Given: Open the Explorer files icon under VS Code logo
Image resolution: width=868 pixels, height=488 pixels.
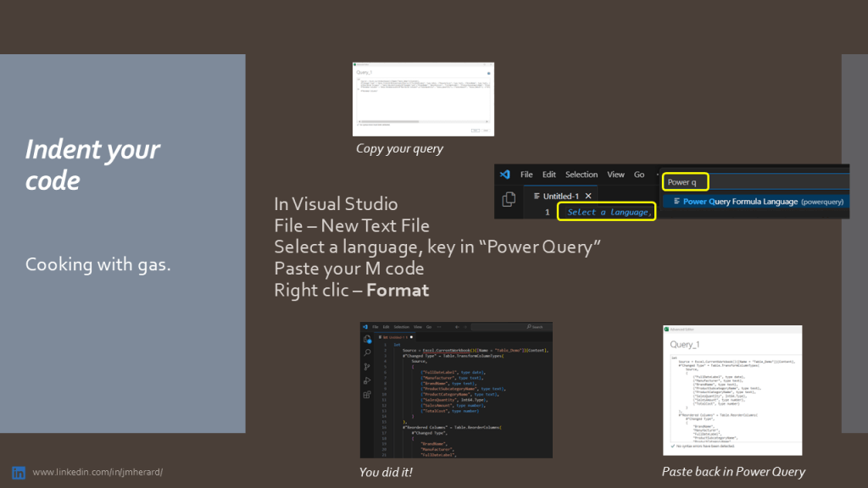Looking at the screenshot, I should coord(509,200).
